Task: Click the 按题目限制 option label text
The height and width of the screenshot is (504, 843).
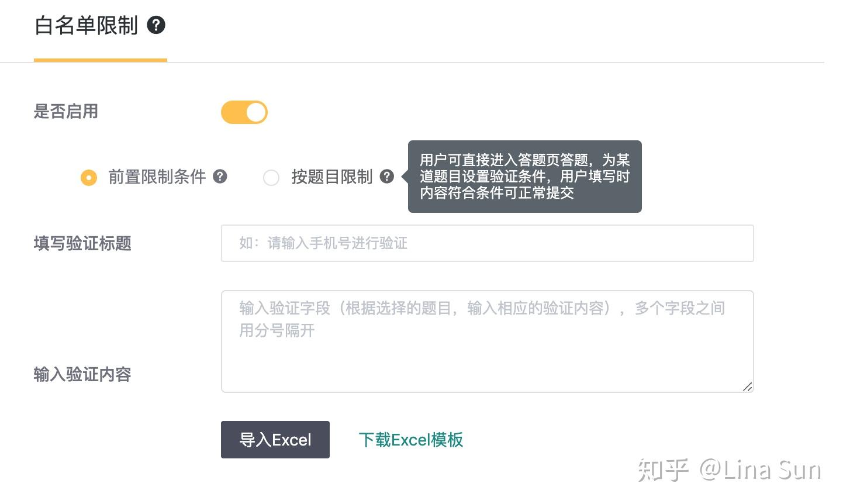Action: pos(332,177)
